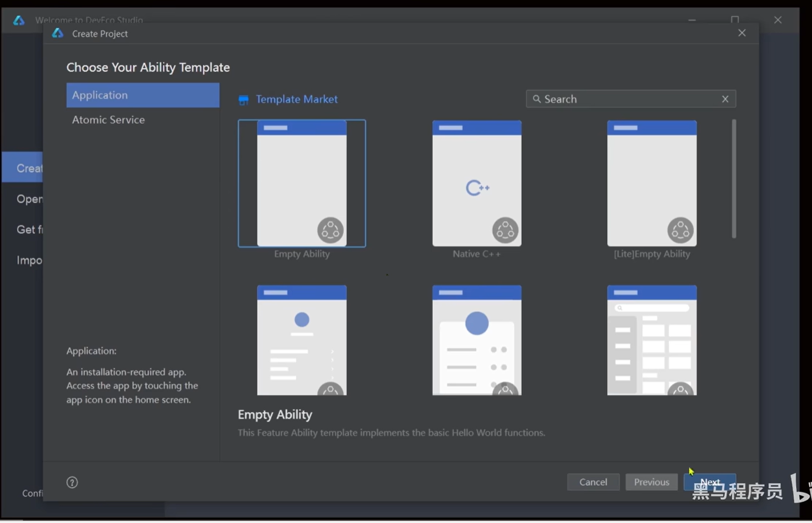
Task: Pick the [Lite]Empty Ability template
Action: [651, 183]
